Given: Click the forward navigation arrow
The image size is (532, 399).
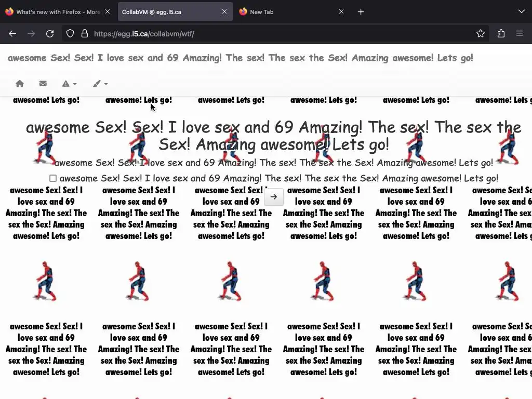Looking at the screenshot, I should pyautogui.click(x=31, y=34).
